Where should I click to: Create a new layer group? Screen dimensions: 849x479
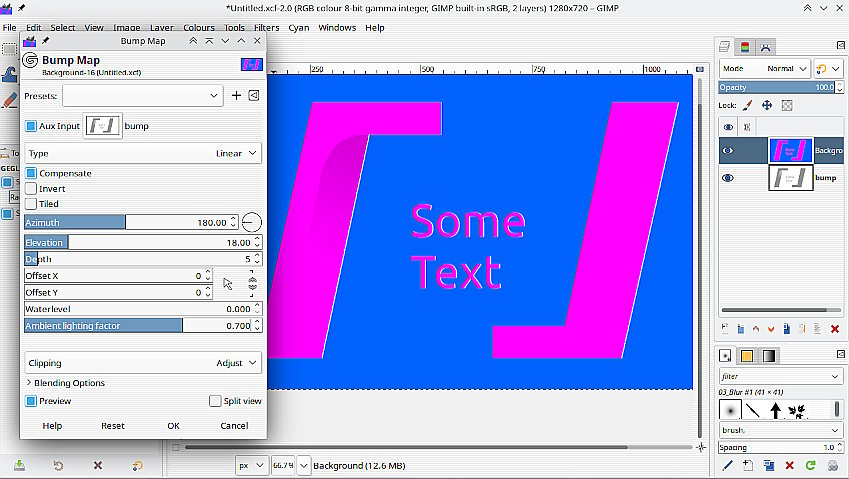(x=740, y=329)
